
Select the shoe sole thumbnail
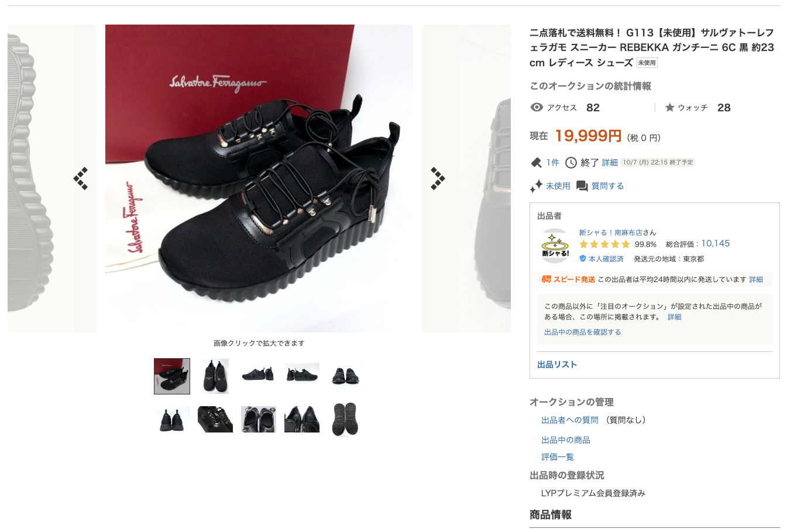pos(345,419)
